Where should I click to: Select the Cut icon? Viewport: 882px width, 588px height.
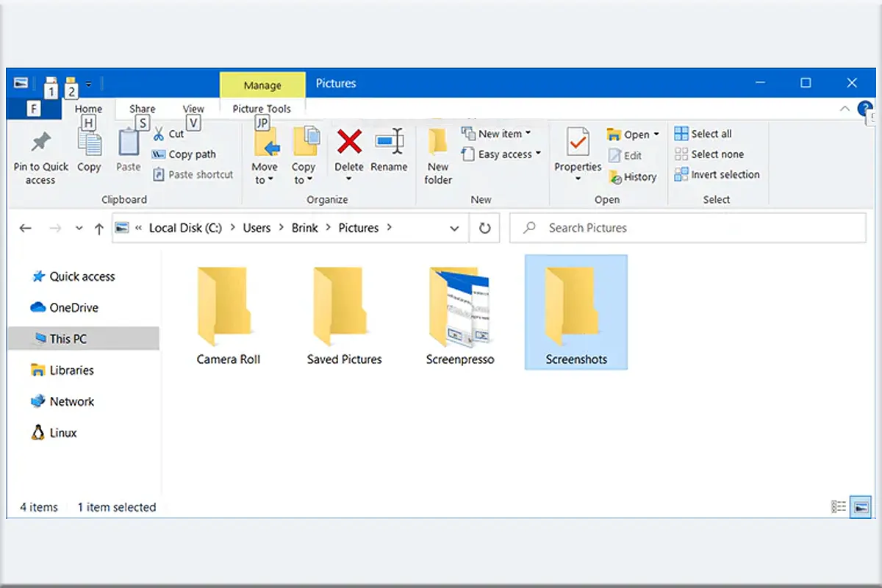point(169,134)
